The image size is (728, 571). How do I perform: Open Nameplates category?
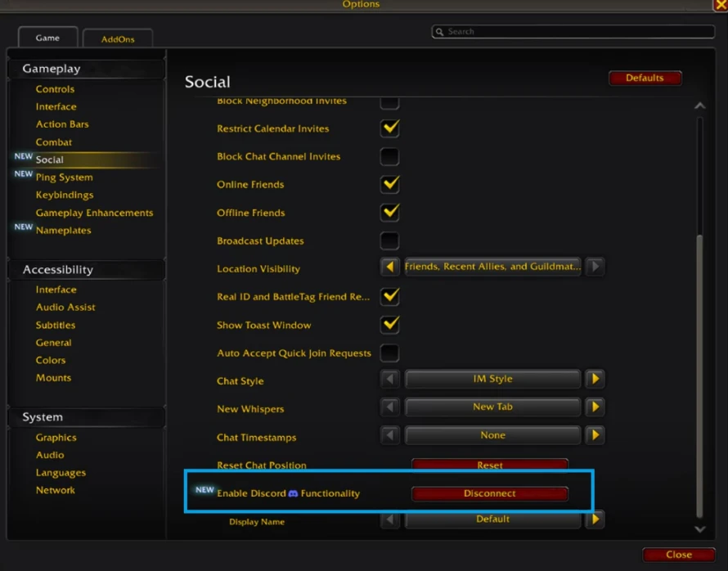point(63,230)
